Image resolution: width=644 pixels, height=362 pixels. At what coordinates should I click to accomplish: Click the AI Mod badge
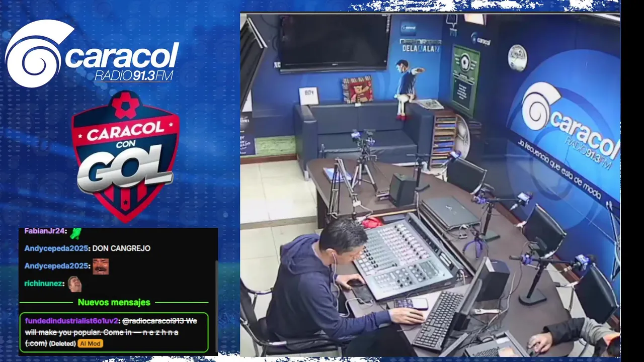click(x=91, y=343)
